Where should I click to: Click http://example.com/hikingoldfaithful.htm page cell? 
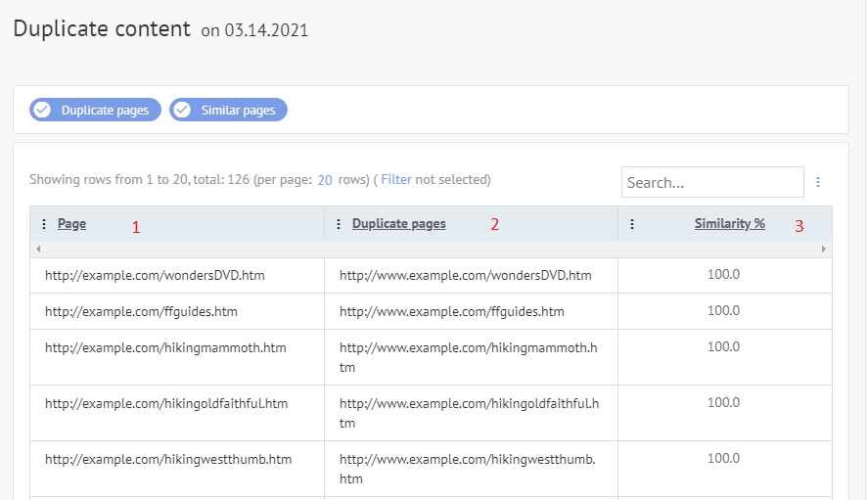[166, 403]
